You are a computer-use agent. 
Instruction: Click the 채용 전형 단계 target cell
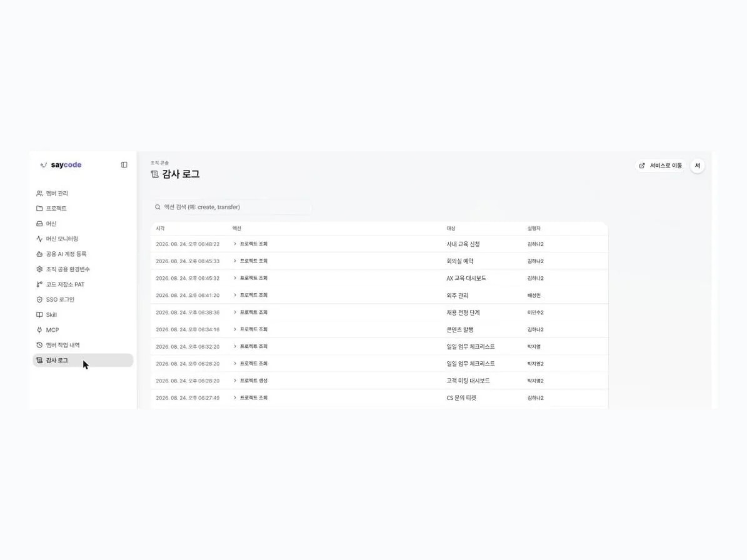[x=463, y=312]
